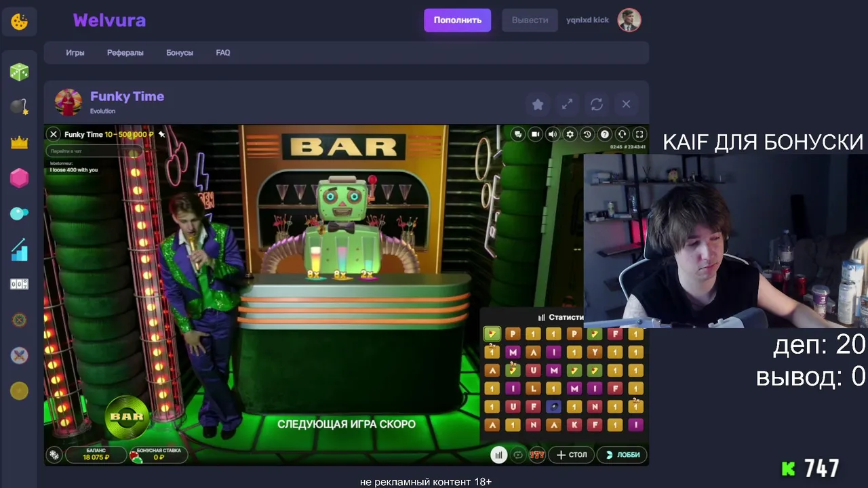Open the Рефералы menu item
This screenshot has width=868, height=488.
pyautogui.click(x=125, y=53)
